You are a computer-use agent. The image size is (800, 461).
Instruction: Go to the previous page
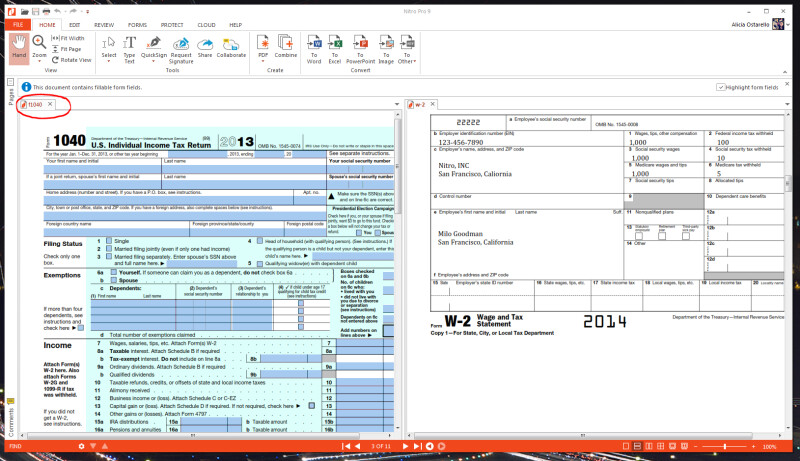358,446
